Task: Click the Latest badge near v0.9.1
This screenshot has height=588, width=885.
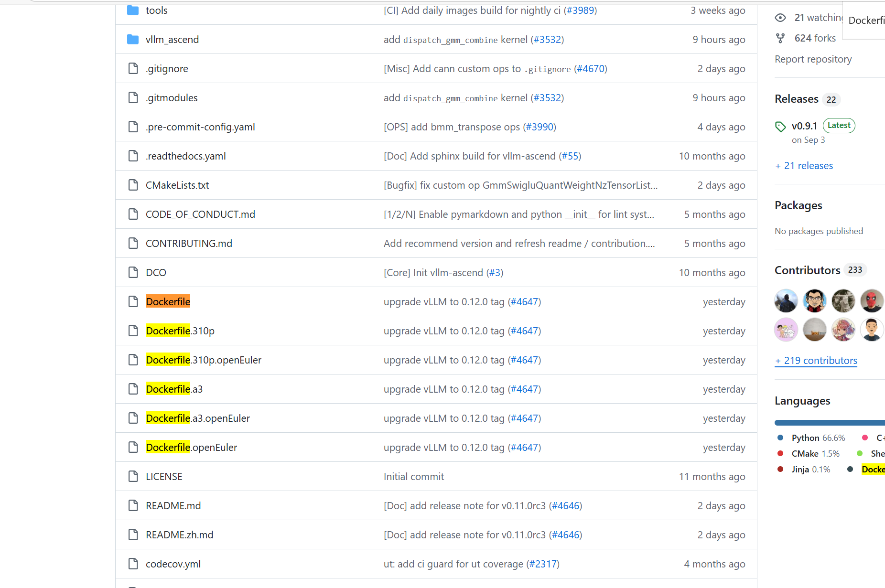Action: tap(839, 125)
